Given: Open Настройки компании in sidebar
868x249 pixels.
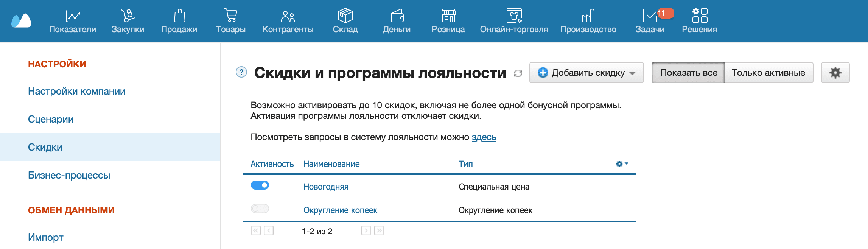Looking at the screenshot, I should tap(76, 91).
